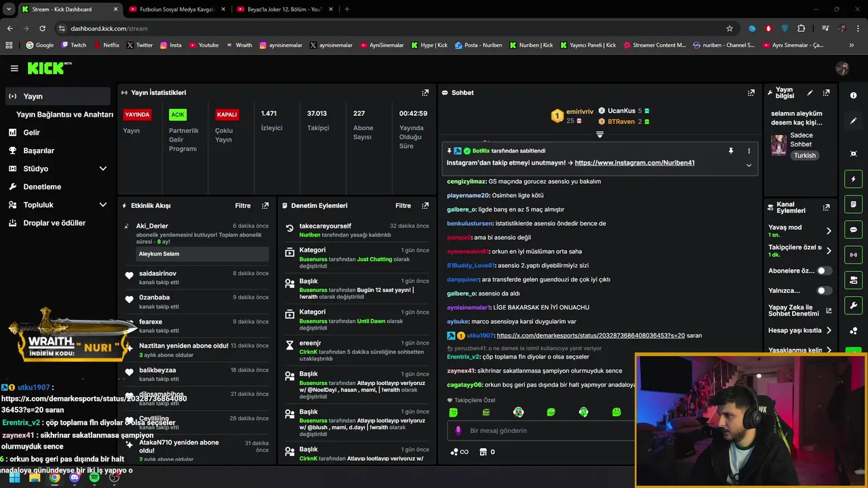Pop out the Etkinlik Akışı panel
This screenshot has height=488, width=868.
[x=265, y=205]
